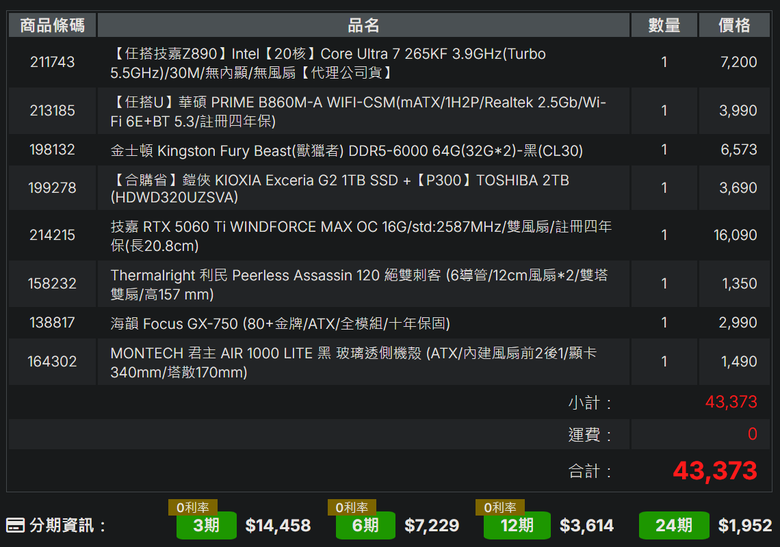Click the $1,952 installment amount
The width and height of the screenshot is (780, 547).
pos(745,526)
